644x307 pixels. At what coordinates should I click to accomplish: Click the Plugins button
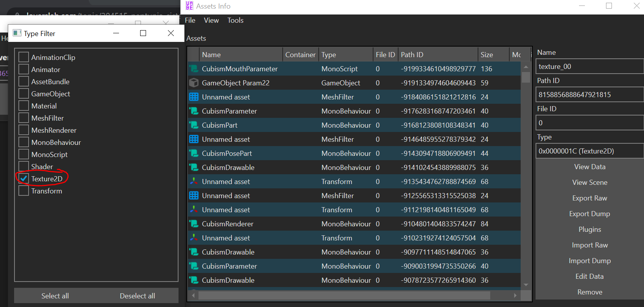click(590, 229)
